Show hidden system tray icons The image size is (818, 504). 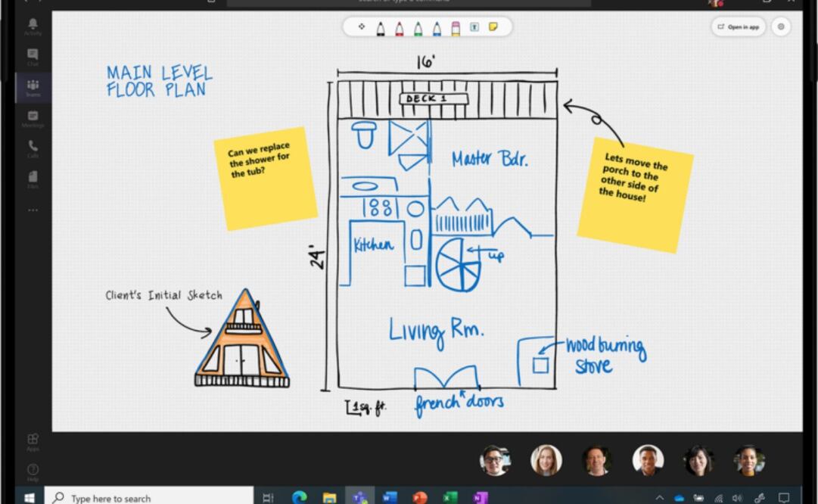tap(659, 498)
